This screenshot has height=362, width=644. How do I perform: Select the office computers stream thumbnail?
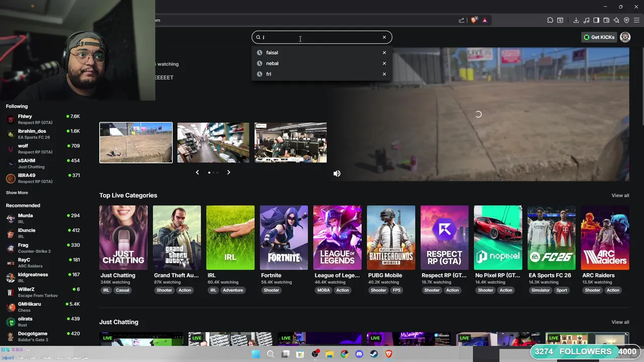291,143
